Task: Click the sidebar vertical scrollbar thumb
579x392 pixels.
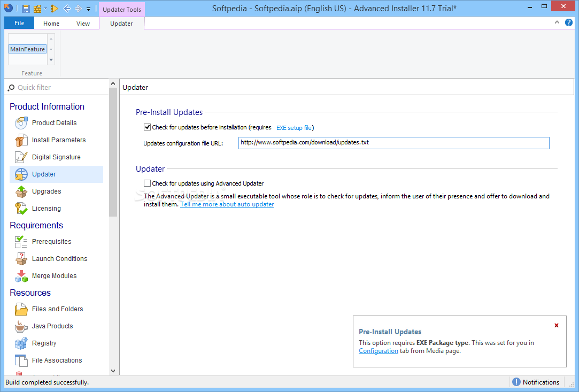Action: click(x=113, y=152)
